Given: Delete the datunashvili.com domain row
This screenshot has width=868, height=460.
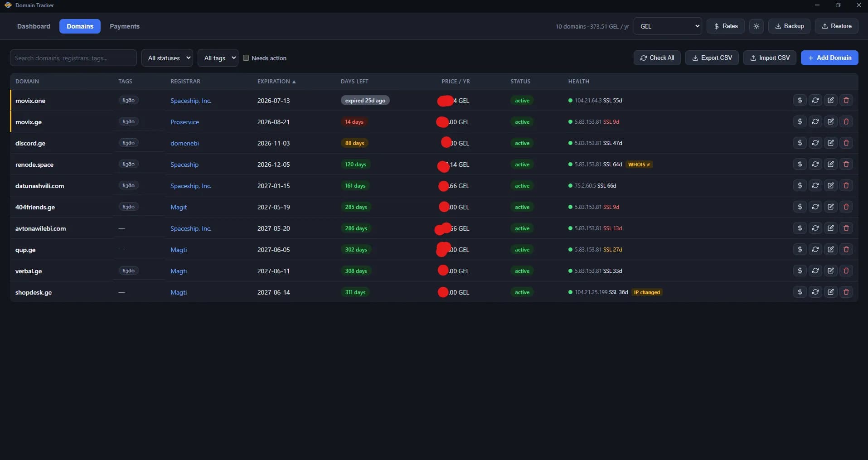Looking at the screenshot, I should click(x=846, y=185).
